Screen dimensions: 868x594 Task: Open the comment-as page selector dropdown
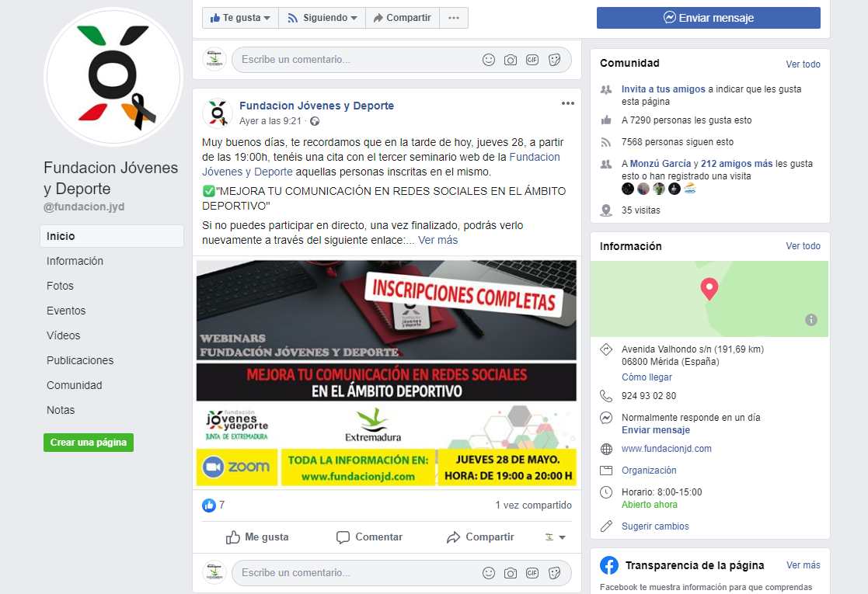[x=556, y=537]
